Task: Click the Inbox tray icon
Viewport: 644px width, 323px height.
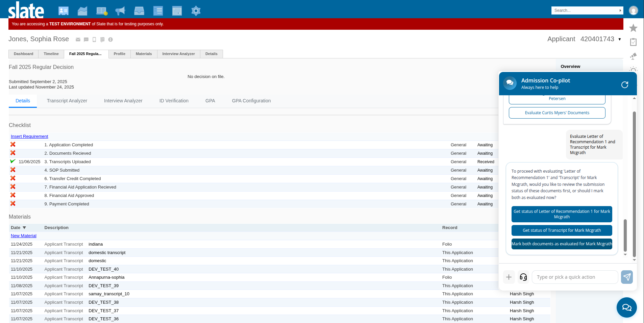Action: pyautogui.click(x=139, y=11)
